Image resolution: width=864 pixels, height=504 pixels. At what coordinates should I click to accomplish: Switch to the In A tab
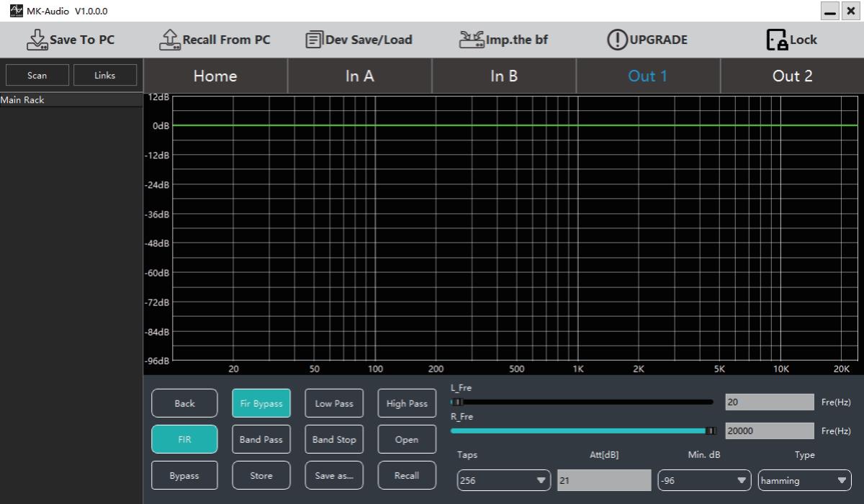tap(359, 76)
